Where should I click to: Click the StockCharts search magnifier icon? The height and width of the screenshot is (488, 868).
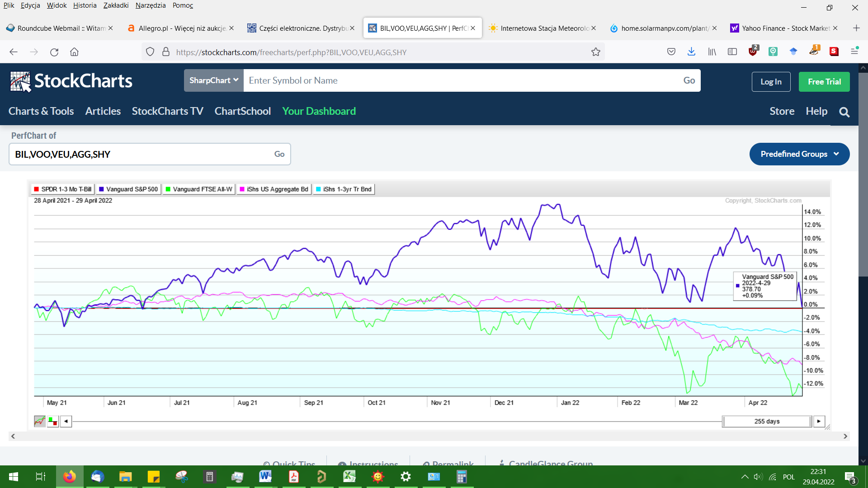tap(844, 112)
